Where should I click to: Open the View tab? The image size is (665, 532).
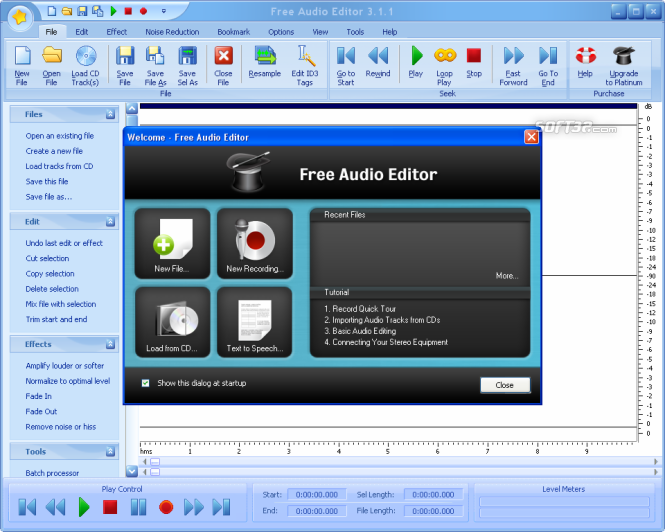(320, 32)
